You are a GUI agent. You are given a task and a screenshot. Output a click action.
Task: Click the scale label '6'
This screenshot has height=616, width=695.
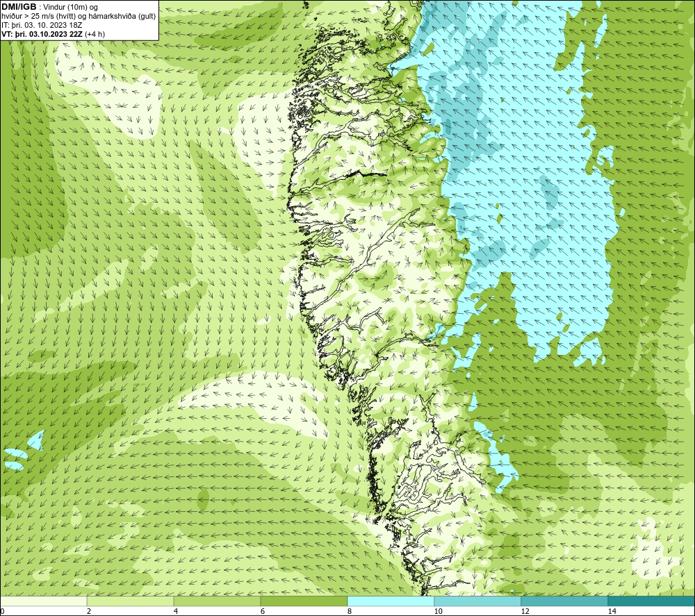coord(263,612)
